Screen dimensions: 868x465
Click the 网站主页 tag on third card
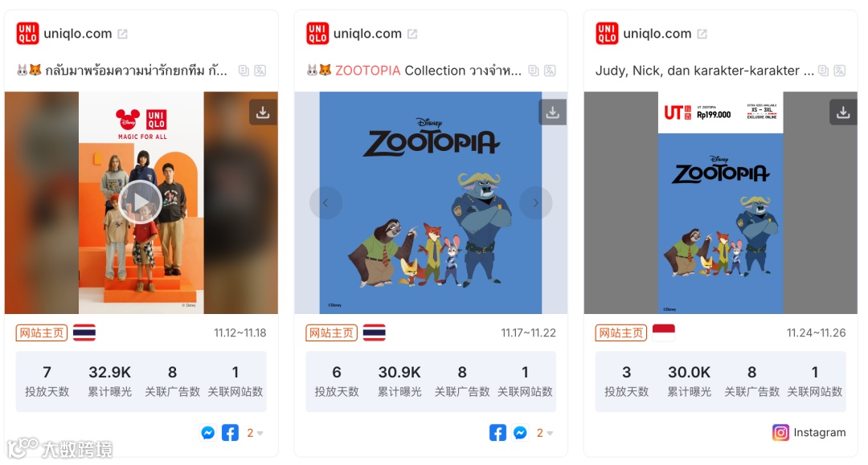point(621,332)
